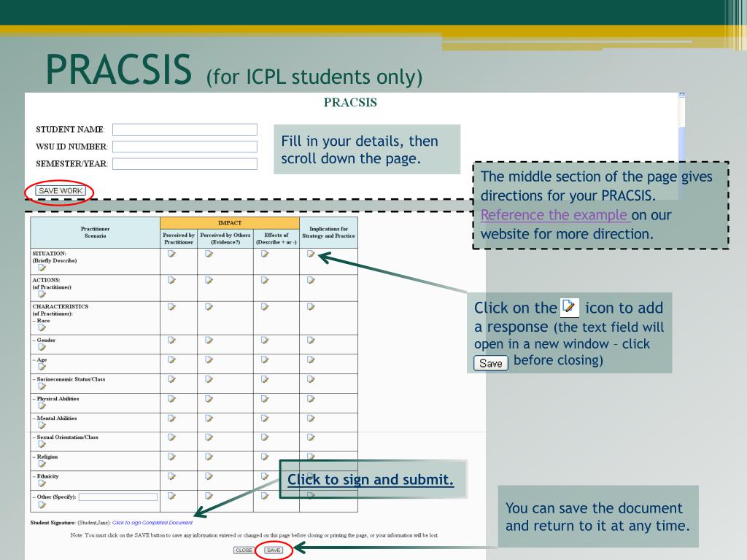Open edit icon under Mental Abilities label
747x560 pixels.
coord(42,425)
